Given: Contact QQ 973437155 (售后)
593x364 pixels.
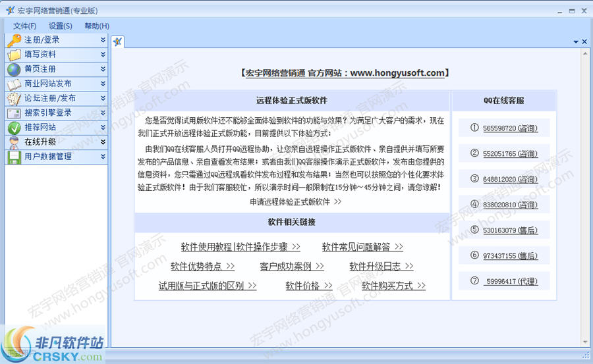Looking at the screenshot, I should 510,256.
